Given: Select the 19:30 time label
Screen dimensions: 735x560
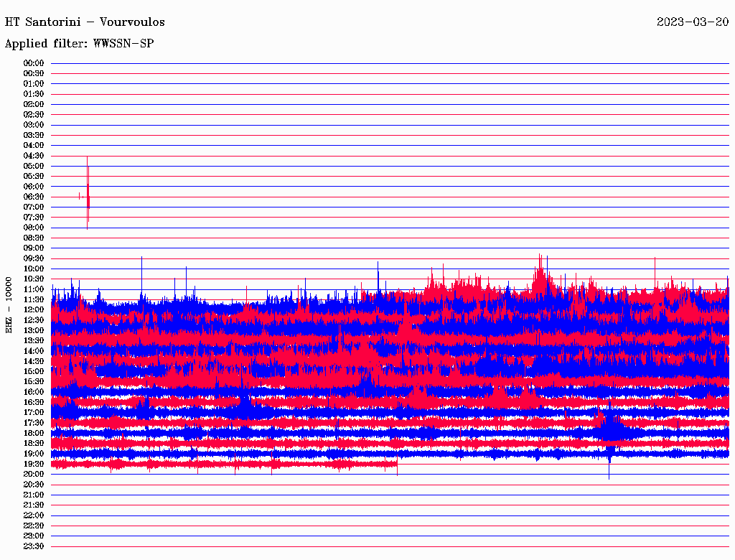Looking at the screenshot, I should point(34,464).
